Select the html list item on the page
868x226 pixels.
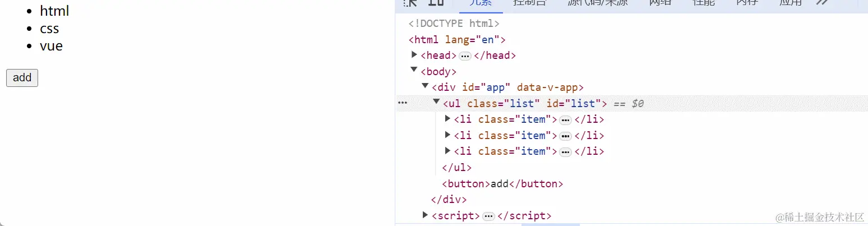click(54, 11)
